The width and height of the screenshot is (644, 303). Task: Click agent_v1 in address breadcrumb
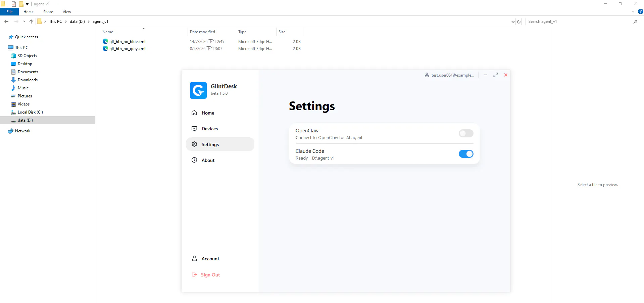(x=100, y=21)
